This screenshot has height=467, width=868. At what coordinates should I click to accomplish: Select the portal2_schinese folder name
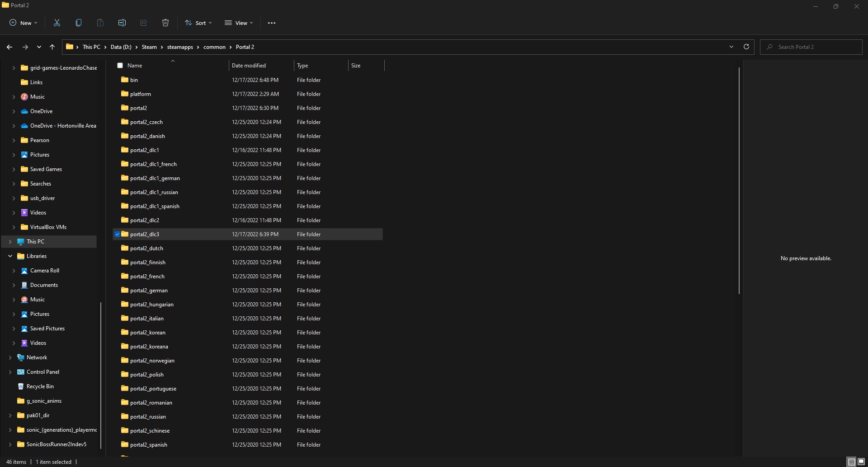[150, 431]
